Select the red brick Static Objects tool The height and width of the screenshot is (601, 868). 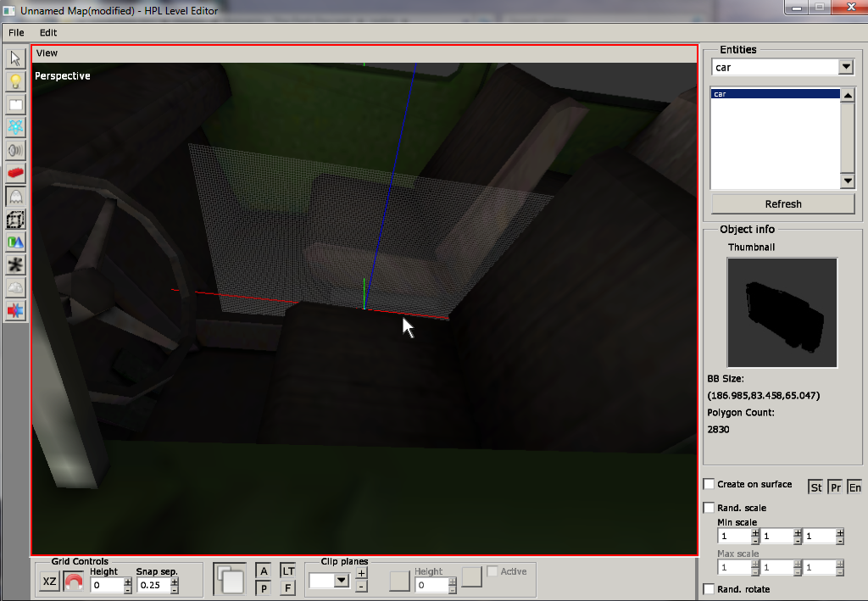click(x=15, y=173)
